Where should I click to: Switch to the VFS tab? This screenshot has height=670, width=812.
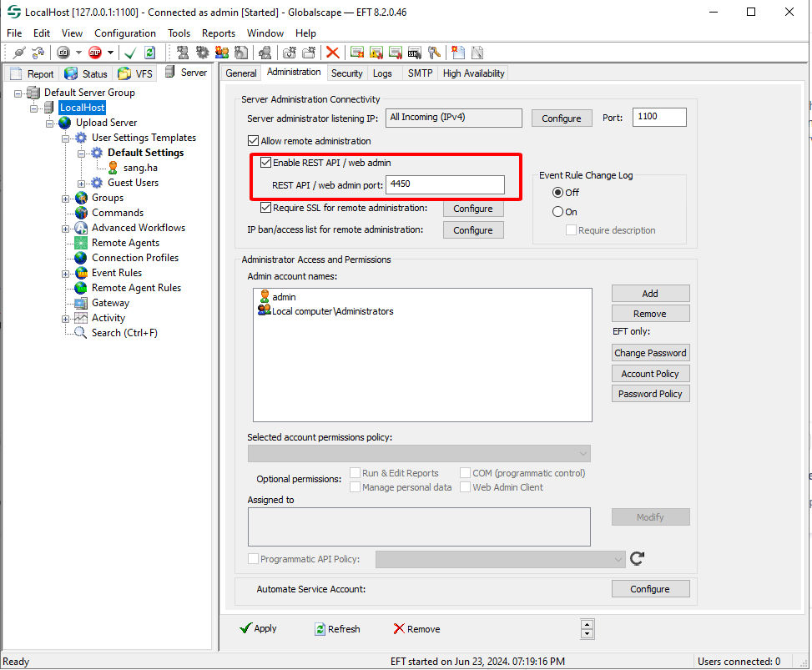click(136, 74)
